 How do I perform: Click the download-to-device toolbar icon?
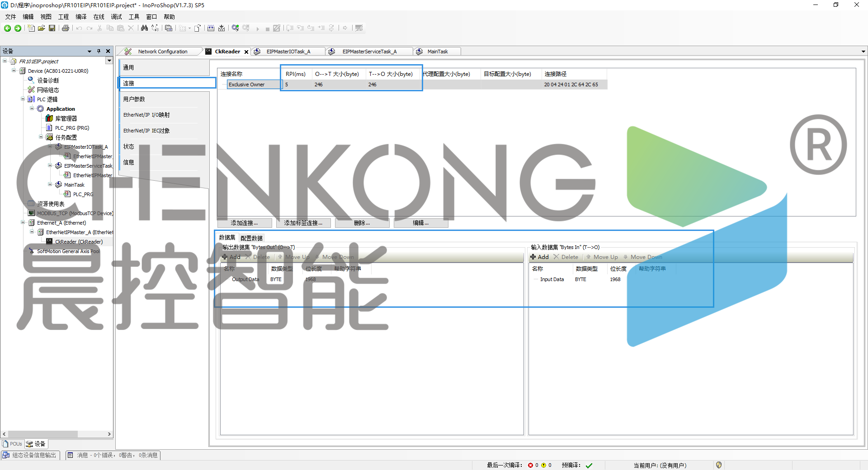pos(222,28)
